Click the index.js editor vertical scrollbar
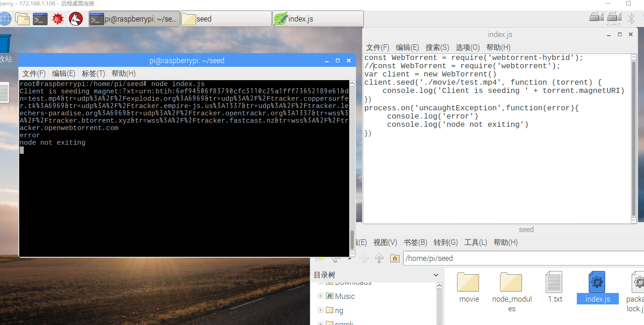This screenshot has width=644, height=325. point(633,138)
